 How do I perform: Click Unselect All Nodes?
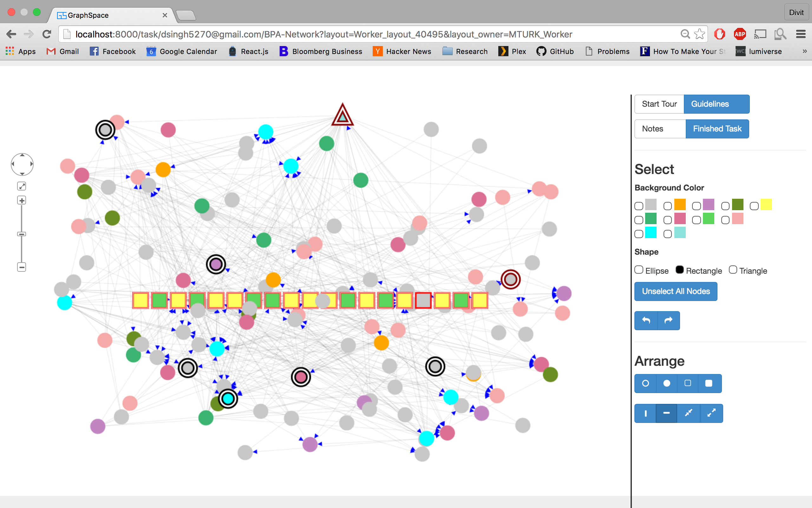coord(676,291)
